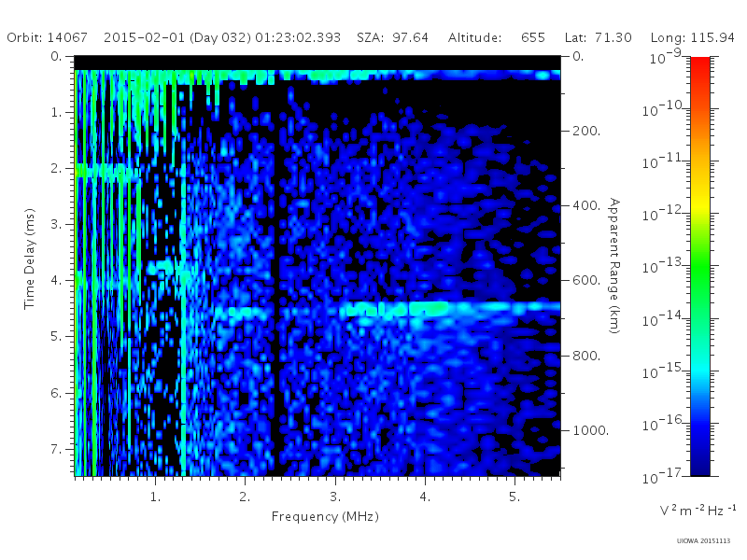Click the timestamp '01:23:02.393'
The width and height of the screenshot is (747, 560).
point(298,37)
